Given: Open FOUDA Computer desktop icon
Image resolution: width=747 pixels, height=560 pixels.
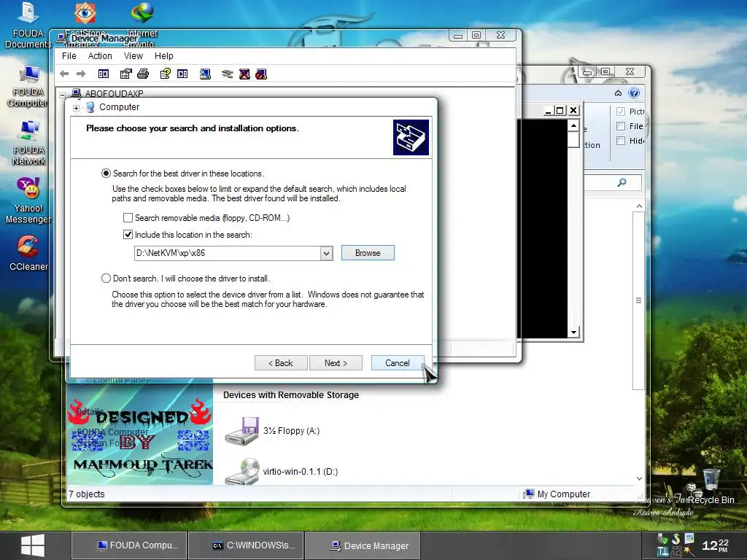Looking at the screenshot, I should coord(28,87).
